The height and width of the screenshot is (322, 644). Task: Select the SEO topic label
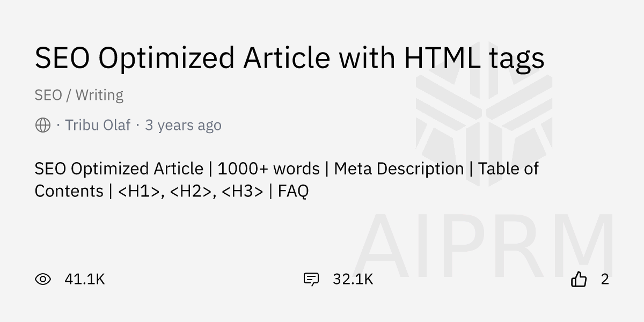48,95
